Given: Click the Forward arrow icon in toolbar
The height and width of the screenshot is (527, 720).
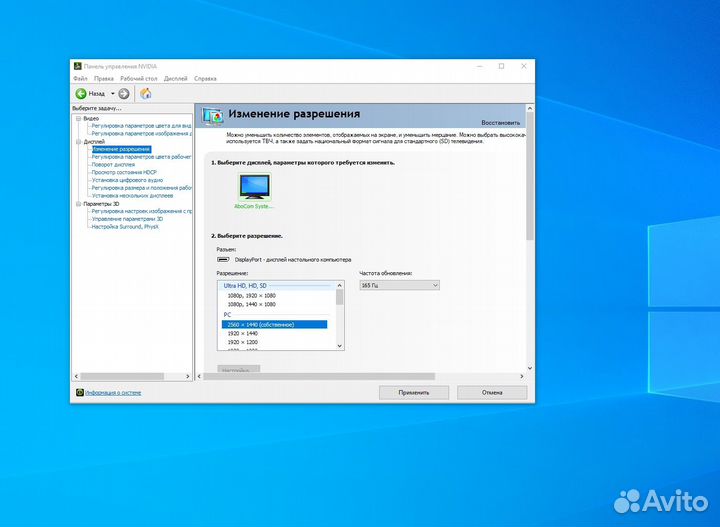Looking at the screenshot, I should (124, 93).
